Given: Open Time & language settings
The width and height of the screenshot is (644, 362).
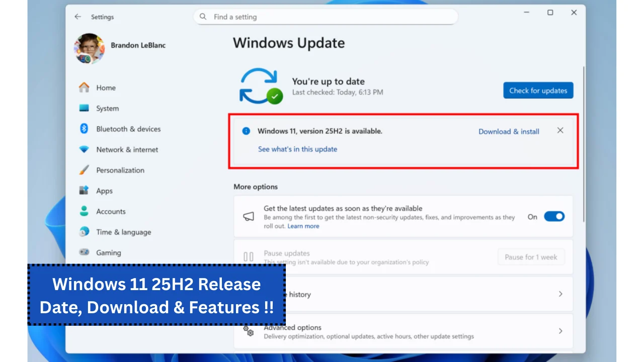Looking at the screenshot, I should [84, 232].
